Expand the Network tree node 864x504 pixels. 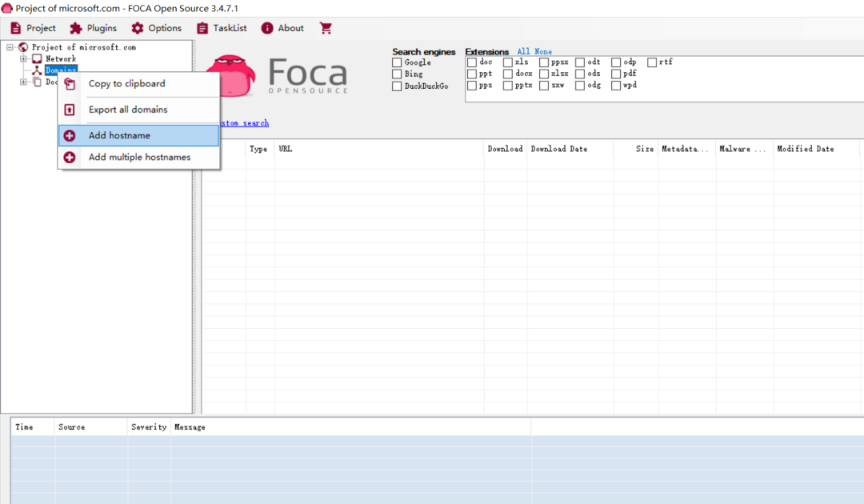pyautogui.click(x=23, y=59)
